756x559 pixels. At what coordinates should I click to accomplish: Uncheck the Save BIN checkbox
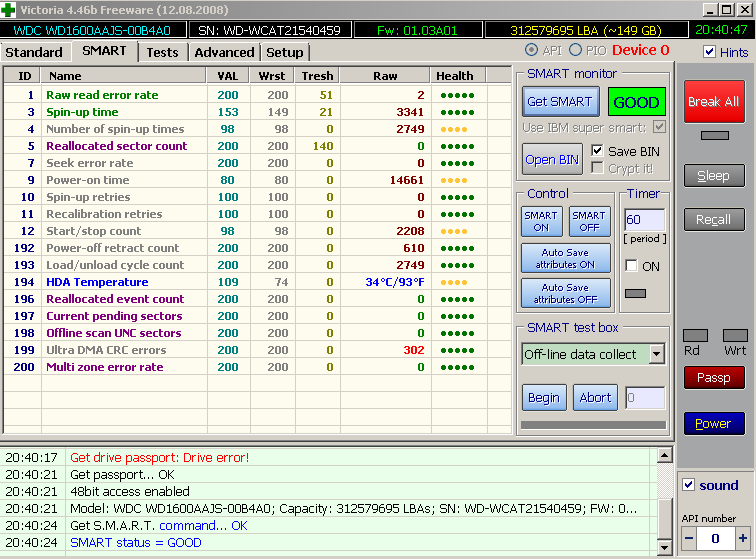(x=597, y=151)
